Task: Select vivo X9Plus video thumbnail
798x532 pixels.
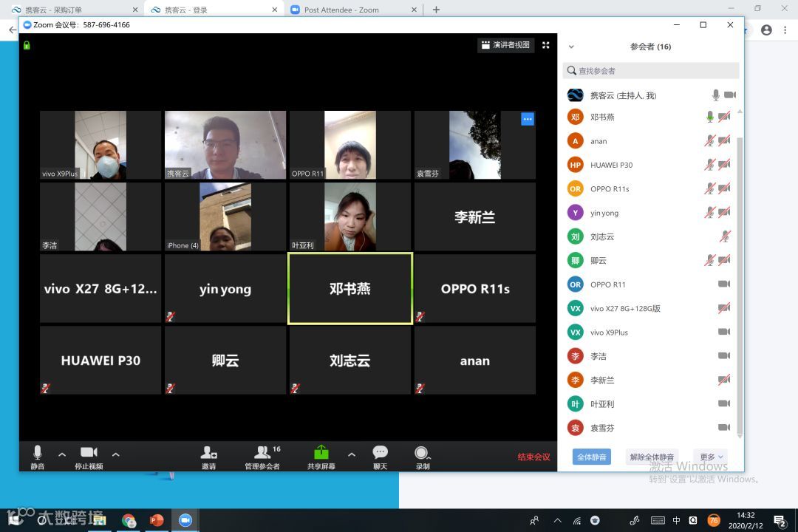Action: pyautogui.click(x=100, y=145)
